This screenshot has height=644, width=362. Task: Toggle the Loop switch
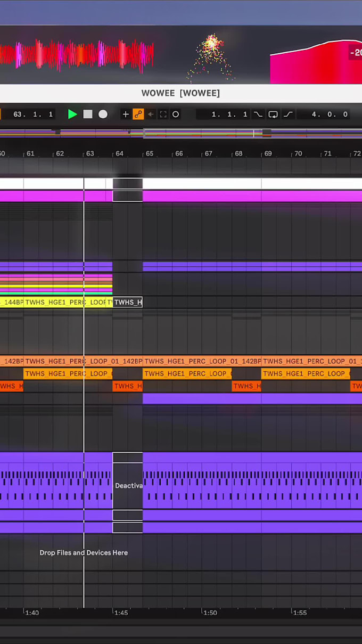(x=273, y=114)
